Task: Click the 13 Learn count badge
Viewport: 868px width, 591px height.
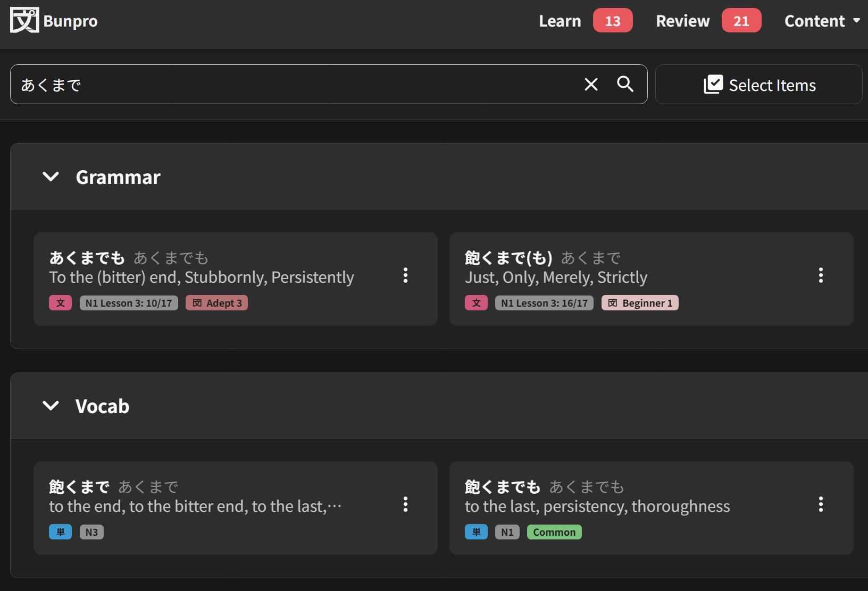Action: (613, 21)
